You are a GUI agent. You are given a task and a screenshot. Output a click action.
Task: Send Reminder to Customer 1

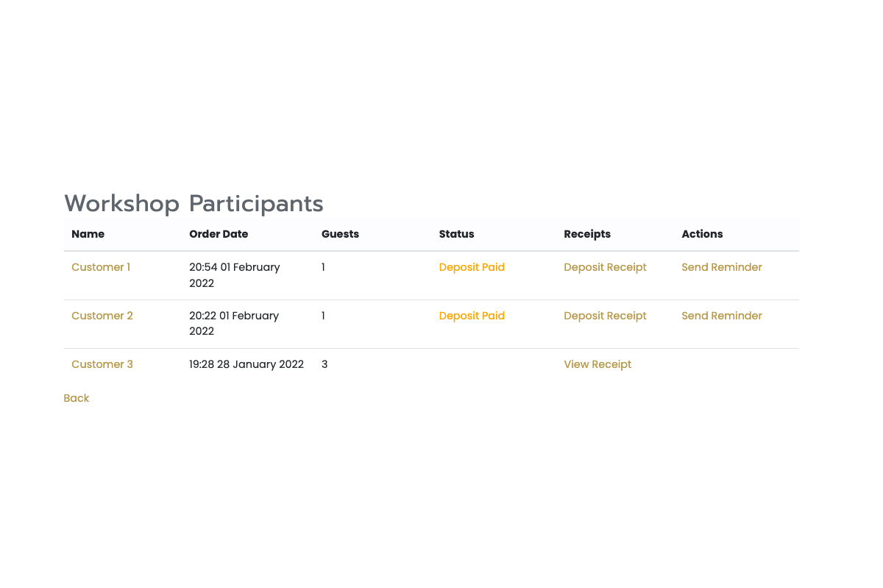click(722, 267)
